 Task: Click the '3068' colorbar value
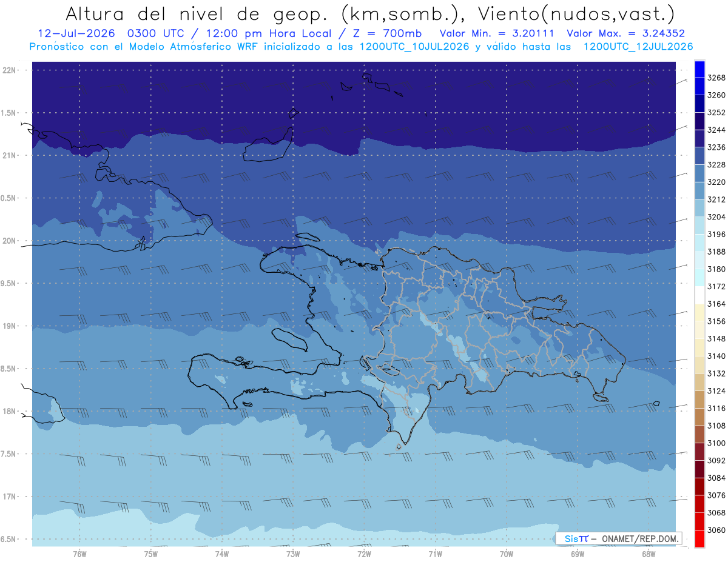[x=716, y=512]
